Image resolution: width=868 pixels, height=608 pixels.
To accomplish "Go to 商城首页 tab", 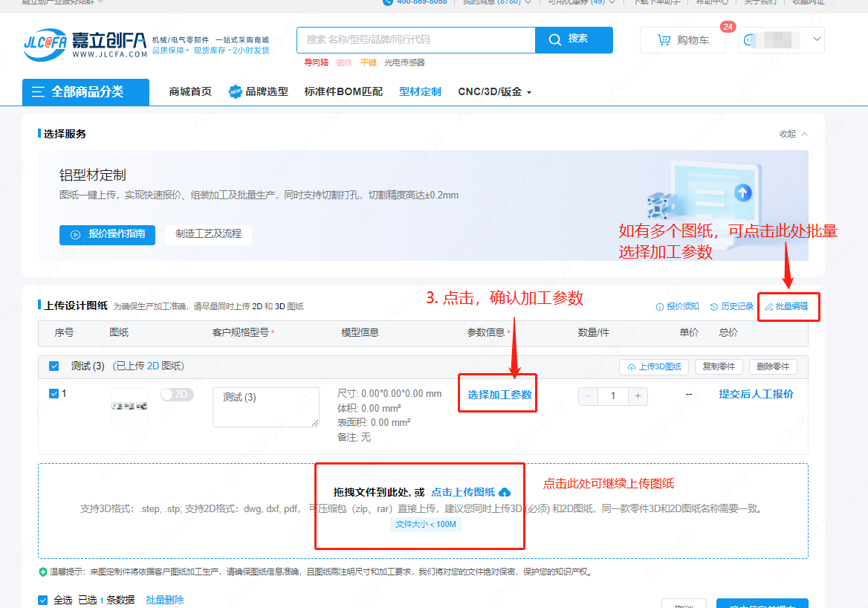I will click(x=190, y=92).
